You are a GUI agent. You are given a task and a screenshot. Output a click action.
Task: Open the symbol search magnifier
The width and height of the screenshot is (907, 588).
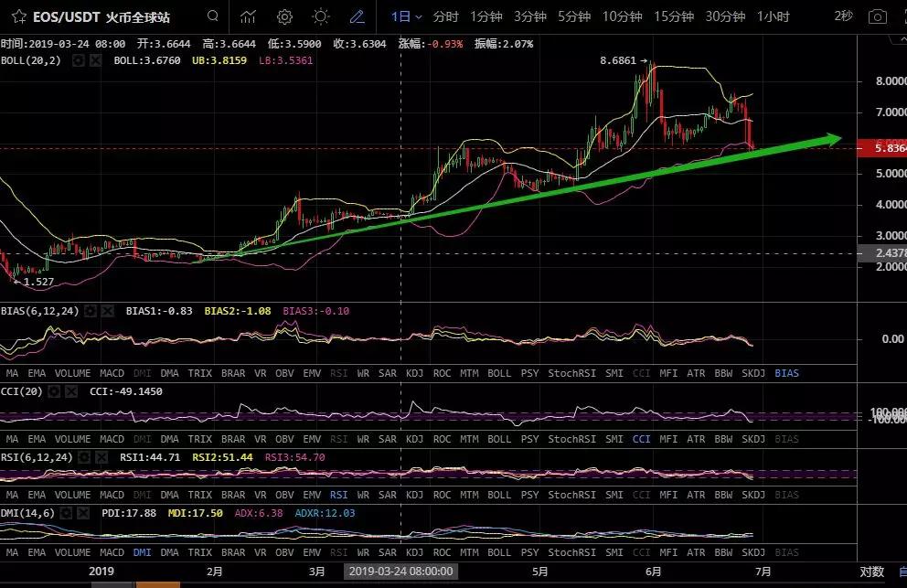click(x=213, y=16)
